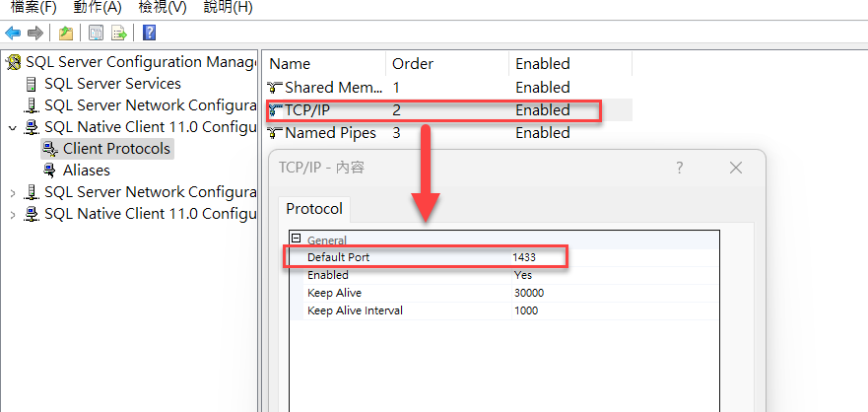Click the Back arrow toolbar icon
Viewport: 868px width, 412px height.
13,34
